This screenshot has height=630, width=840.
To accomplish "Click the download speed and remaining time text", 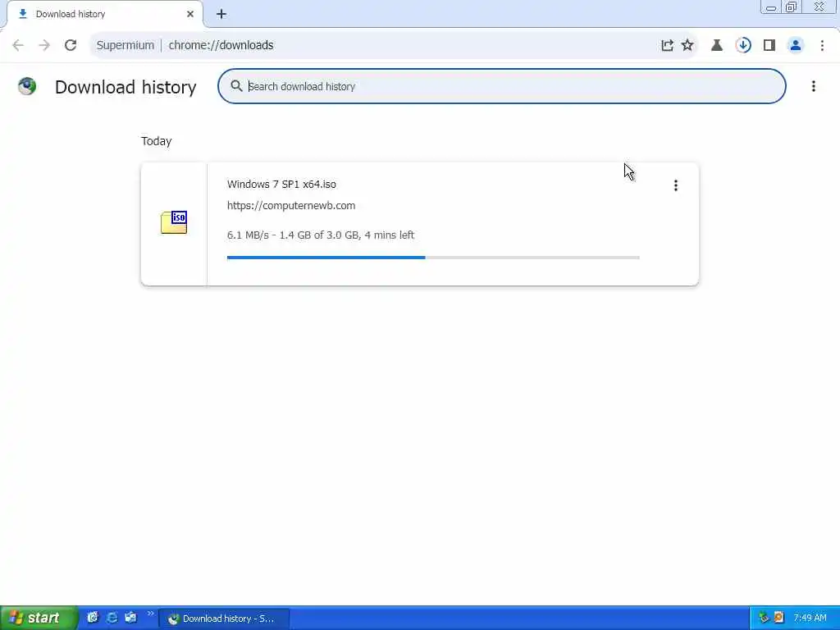I will coord(321,235).
